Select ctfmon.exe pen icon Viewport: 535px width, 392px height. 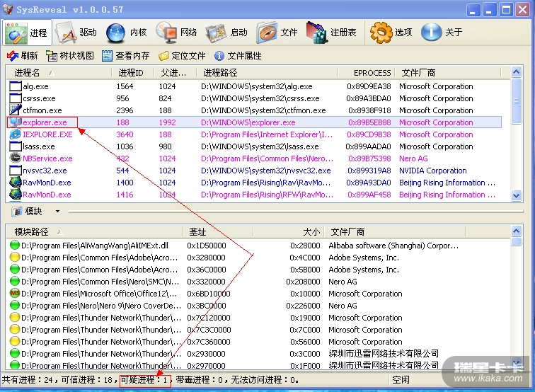coord(16,110)
